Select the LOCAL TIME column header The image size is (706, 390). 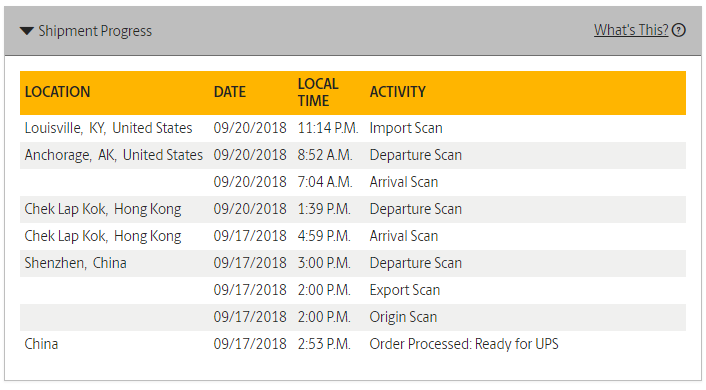coord(318,92)
